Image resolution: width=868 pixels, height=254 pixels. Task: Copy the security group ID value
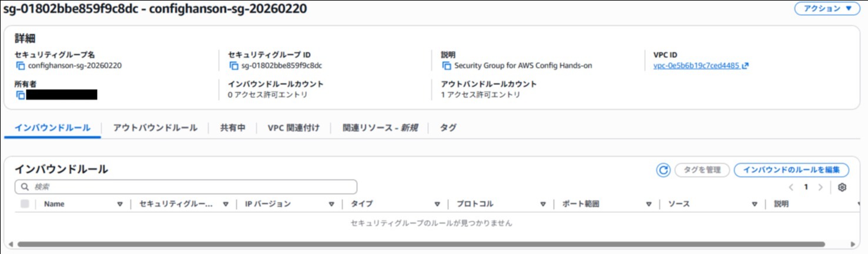(234, 66)
